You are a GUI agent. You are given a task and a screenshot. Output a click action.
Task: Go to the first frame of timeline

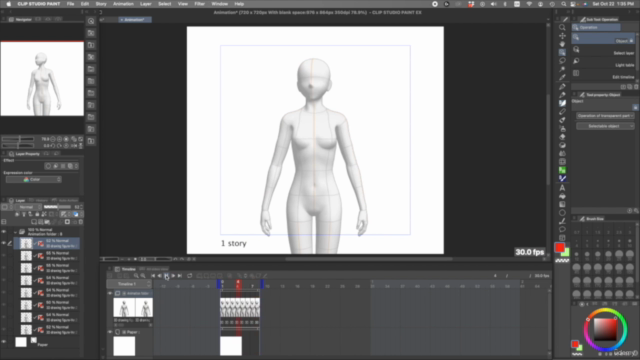[x=153, y=276]
